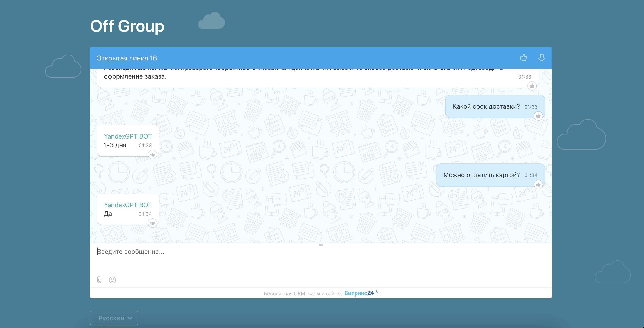Click the 'Открытая линия 16' header title
The image size is (644, 328).
pyautogui.click(x=127, y=58)
